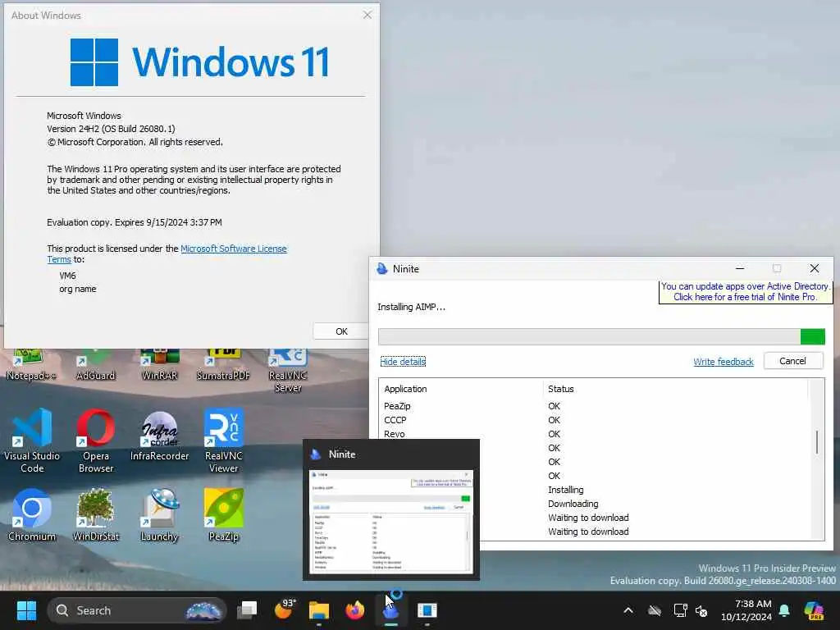840x630 pixels.
Task: Launch Chromium from the desktop
Action: 32,514
